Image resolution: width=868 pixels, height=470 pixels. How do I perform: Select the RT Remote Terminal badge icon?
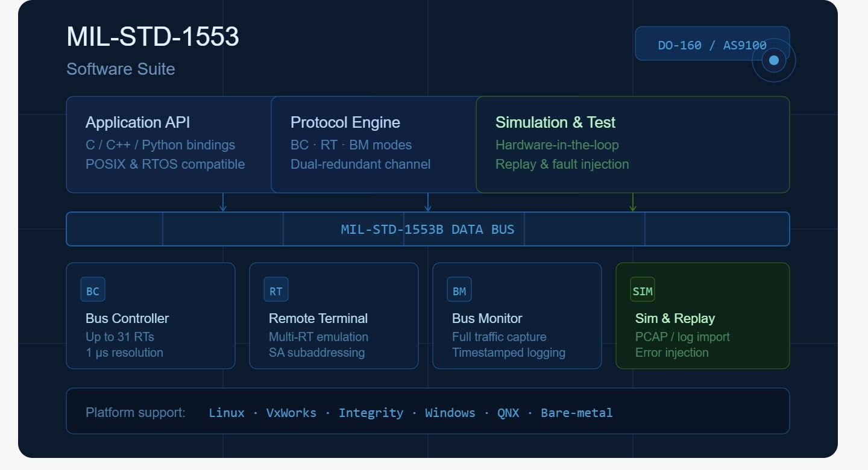pyautogui.click(x=275, y=291)
